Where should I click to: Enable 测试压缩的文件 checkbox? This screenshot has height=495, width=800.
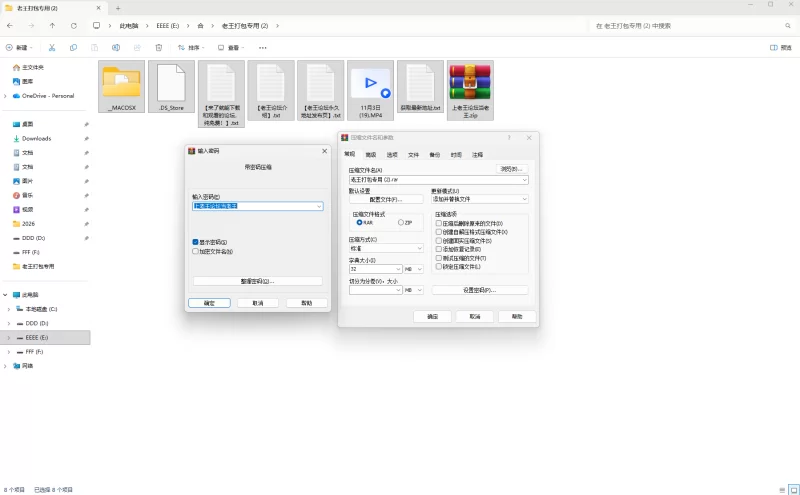438,258
